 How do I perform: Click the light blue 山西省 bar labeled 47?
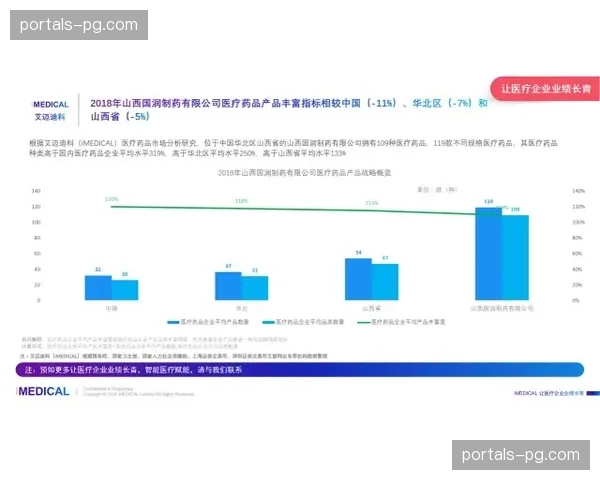click(385, 282)
